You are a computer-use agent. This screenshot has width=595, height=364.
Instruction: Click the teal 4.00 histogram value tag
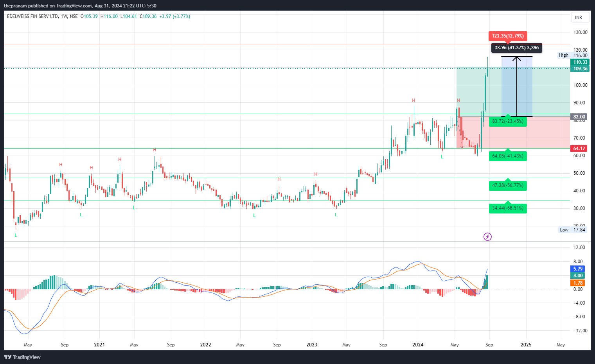click(578, 276)
